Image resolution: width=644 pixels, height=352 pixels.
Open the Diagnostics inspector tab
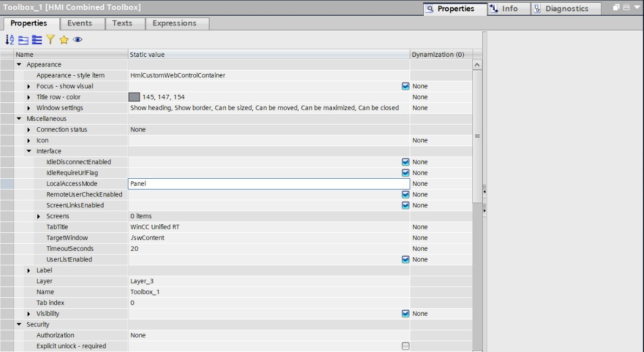click(566, 9)
